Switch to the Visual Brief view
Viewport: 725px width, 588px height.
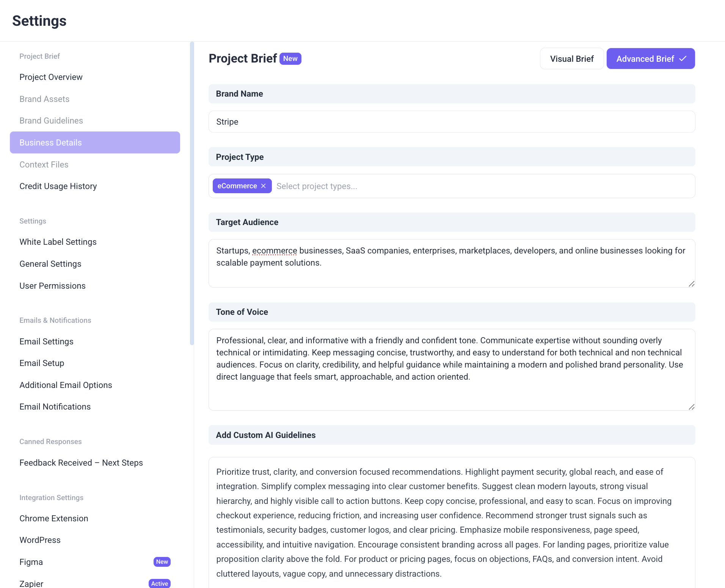click(x=571, y=59)
